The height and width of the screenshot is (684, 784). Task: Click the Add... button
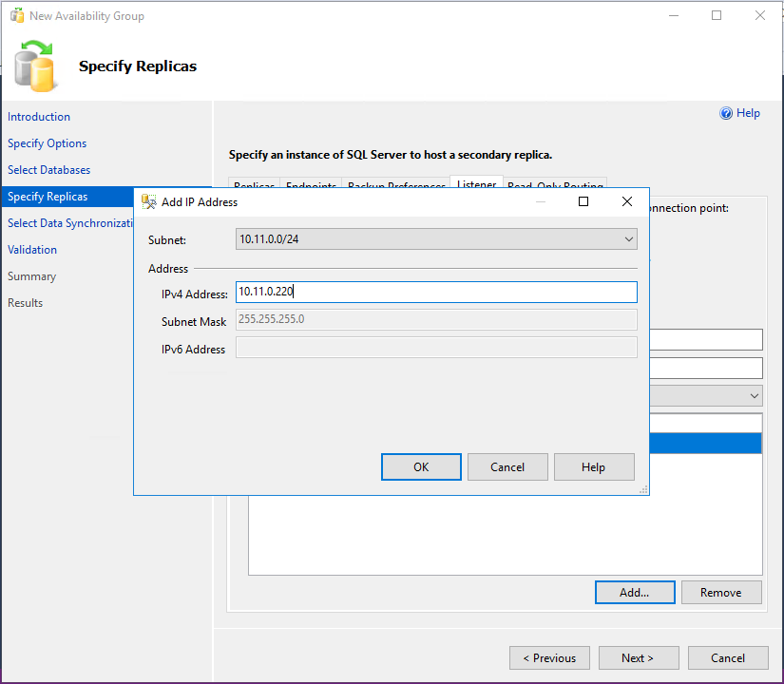pos(634,592)
